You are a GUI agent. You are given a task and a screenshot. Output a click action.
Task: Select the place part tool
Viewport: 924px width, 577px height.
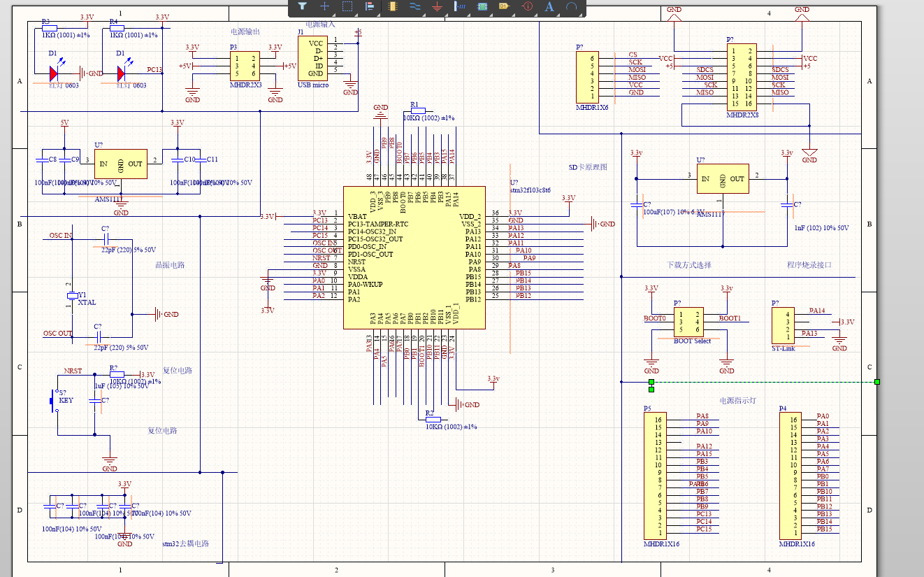point(394,6)
